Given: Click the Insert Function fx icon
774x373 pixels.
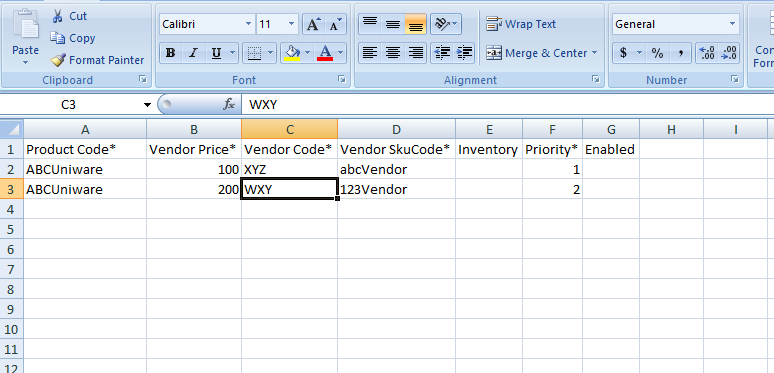Looking at the screenshot, I should (229, 104).
